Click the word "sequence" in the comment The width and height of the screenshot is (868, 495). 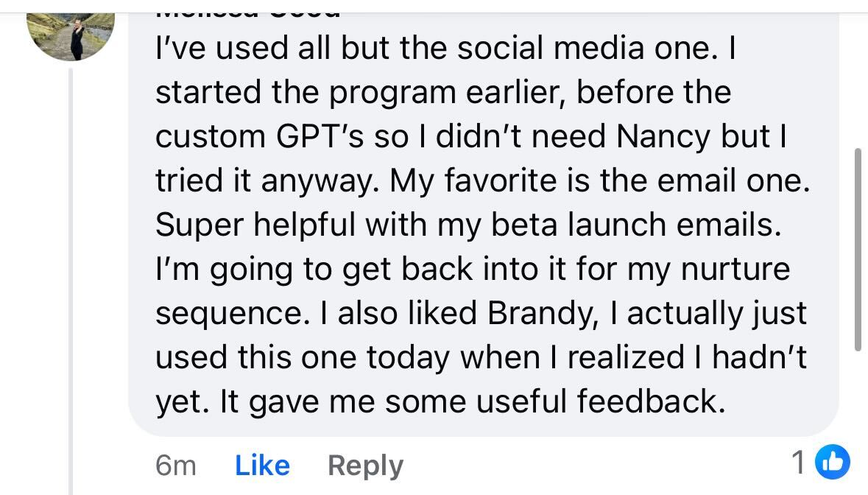point(228,314)
